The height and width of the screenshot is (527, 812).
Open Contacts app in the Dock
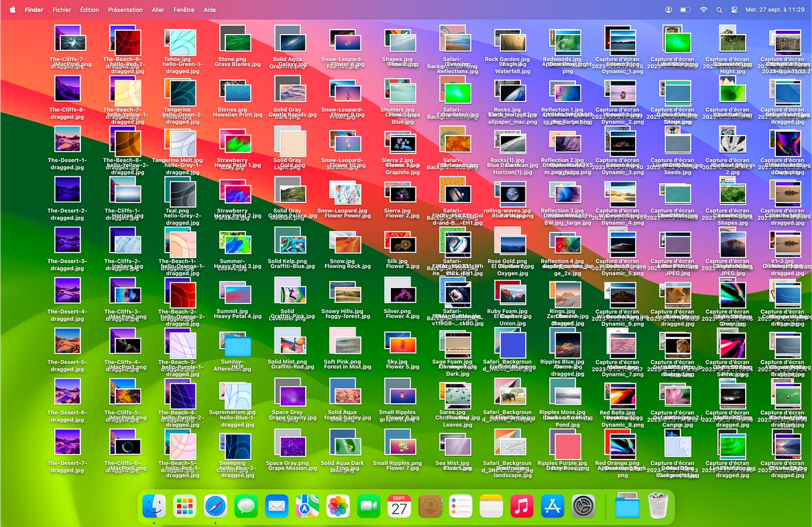[430, 506]
